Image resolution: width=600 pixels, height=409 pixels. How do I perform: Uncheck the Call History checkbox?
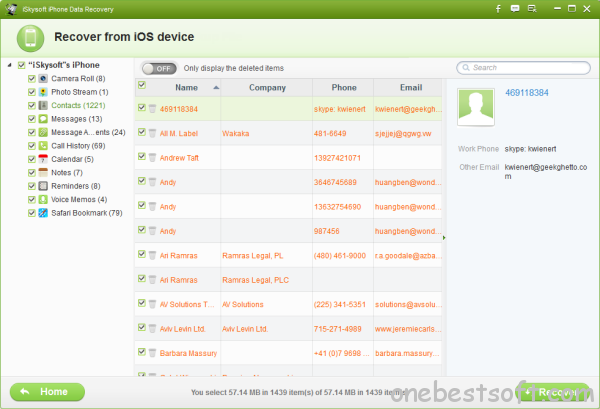pos(32,146)
